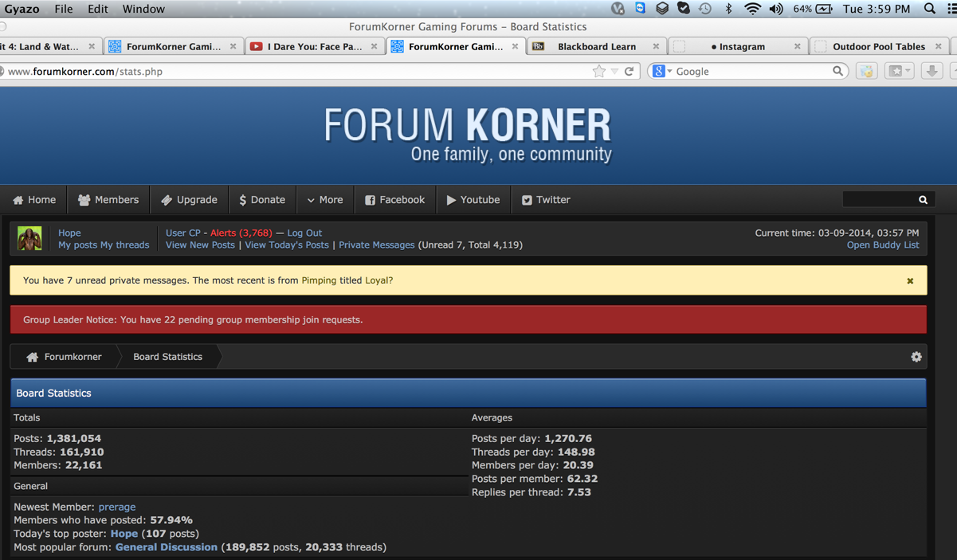Open Buddy List link
The width and height of the screenshot is (957, 560).
point(883,245)
